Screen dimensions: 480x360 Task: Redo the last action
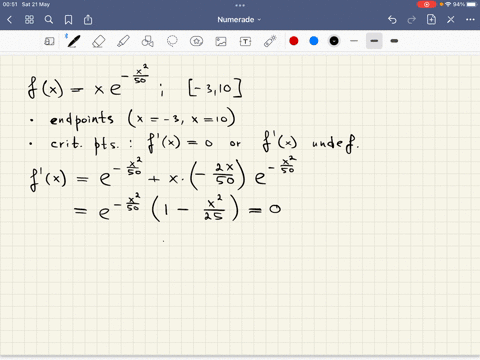click(x=412, y=20)
